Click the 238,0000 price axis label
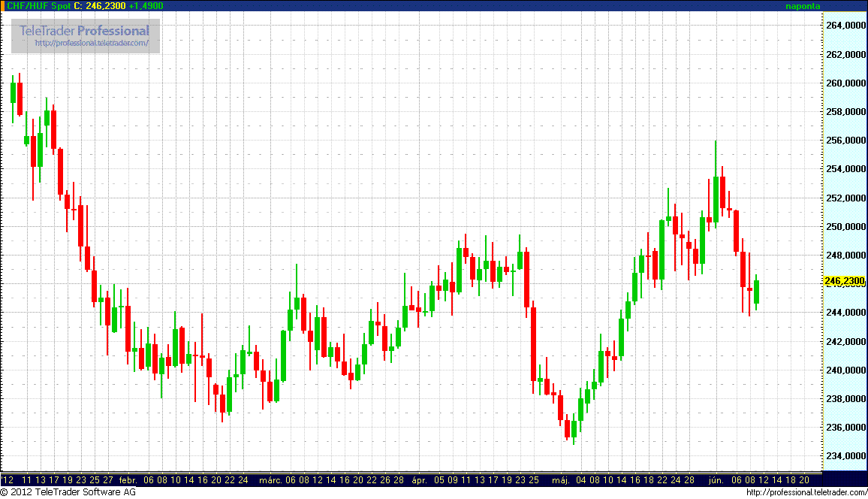The image size is (868, 499). (845, 399)
